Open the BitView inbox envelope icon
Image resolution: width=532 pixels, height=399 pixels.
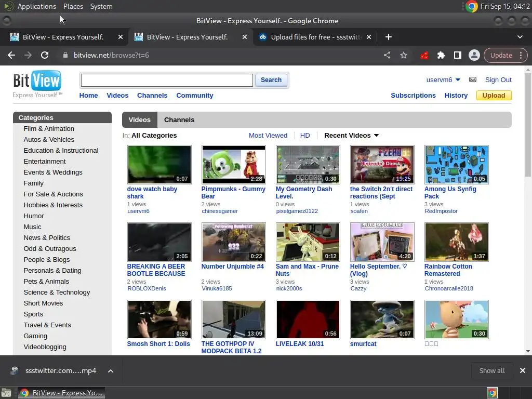coord(473,79)
